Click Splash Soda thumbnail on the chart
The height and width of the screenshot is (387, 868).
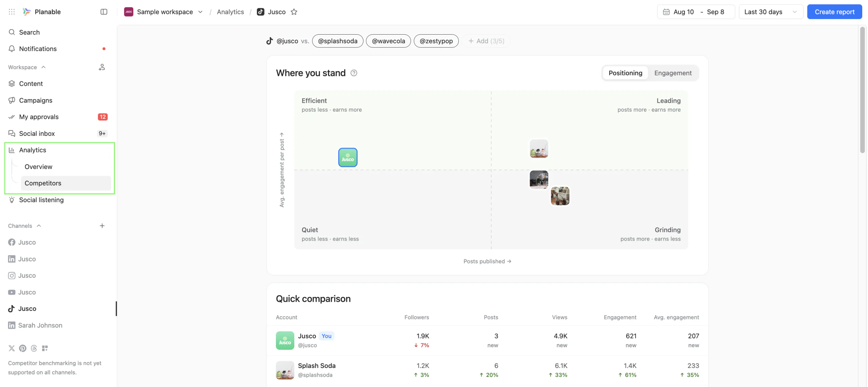pos(539,149)
